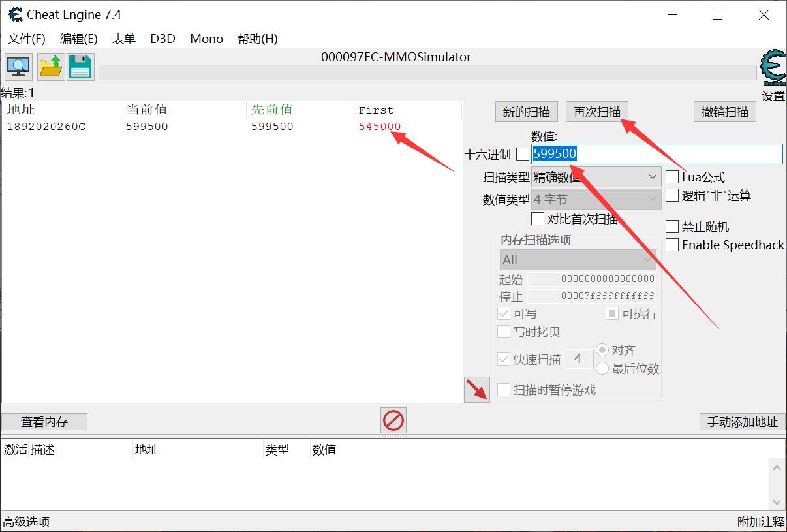Open the 编辑(E) menu
The image size is (787, 532).
79,39
